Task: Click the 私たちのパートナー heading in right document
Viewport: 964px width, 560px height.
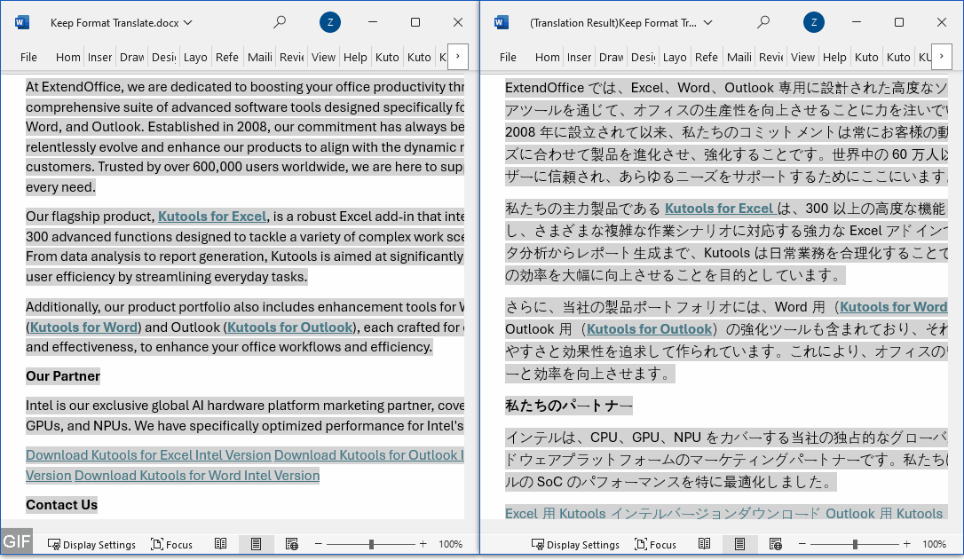Action: [x=569, y=406]
